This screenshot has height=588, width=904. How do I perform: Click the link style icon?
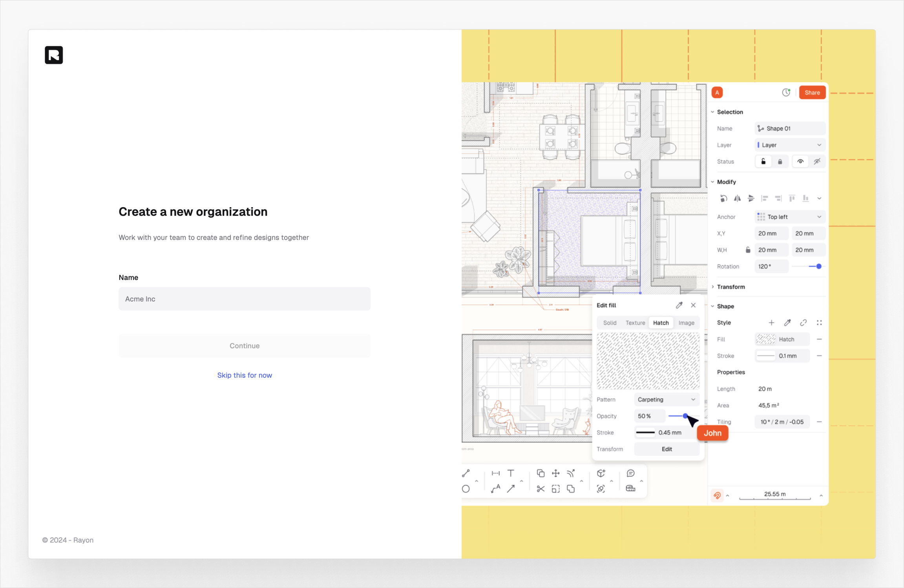[x=803, y=323]
